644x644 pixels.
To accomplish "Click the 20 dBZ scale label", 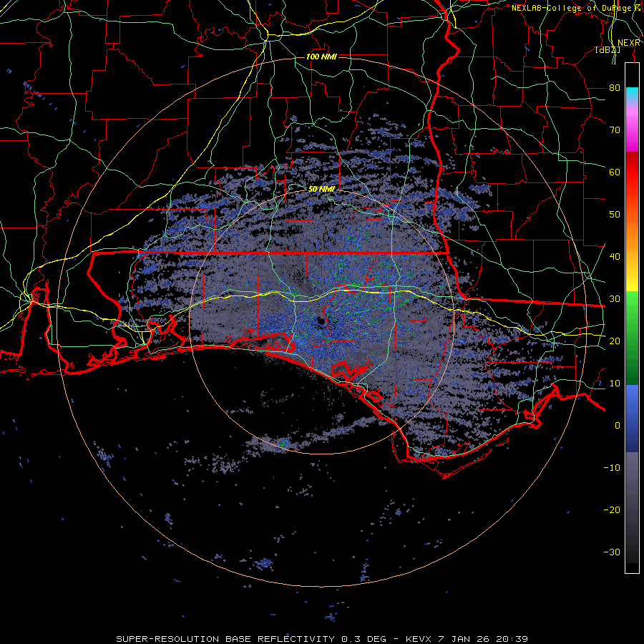I will (615, 341).
